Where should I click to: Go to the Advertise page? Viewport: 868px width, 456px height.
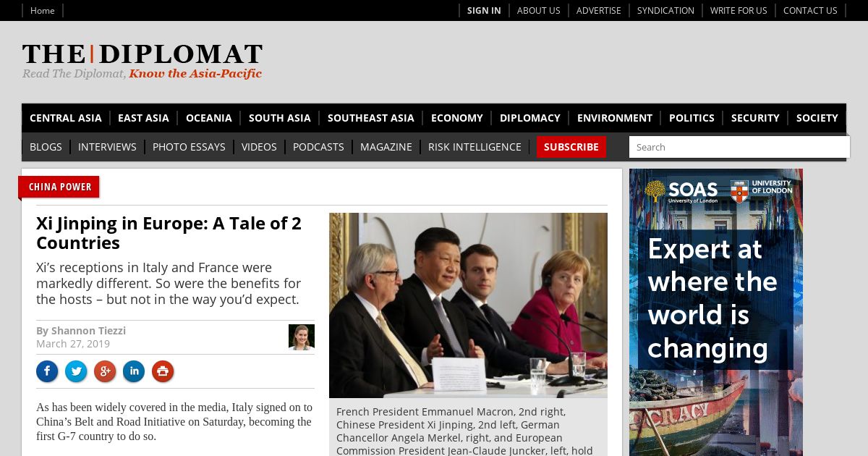pos(599,10)
